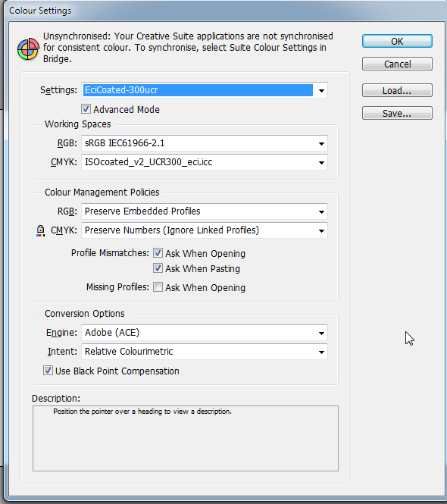Enable Missing Profiles Ask When Opening

tap(158, 286)
